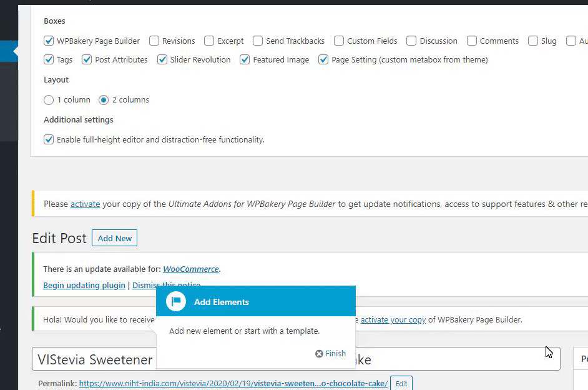Click the Additional settings heading

point(79,120)
